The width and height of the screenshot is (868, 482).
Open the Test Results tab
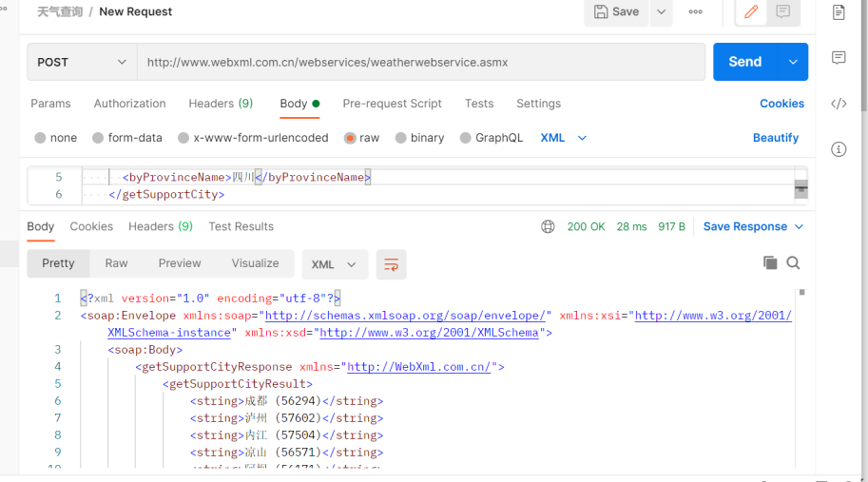click(241, 226)
